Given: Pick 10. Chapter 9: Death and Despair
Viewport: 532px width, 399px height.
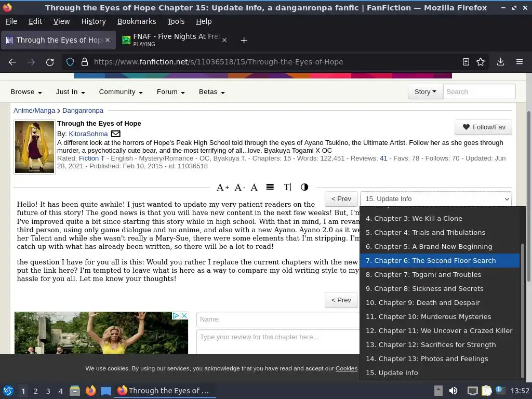Looking at the screenshot, I should tap(440, 303).
